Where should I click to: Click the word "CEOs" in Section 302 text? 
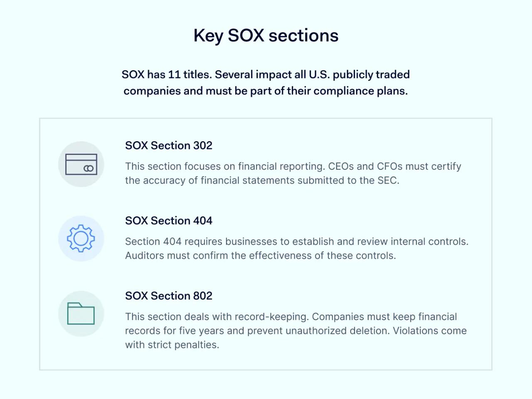pyautogui.click(x=341, y=166)
